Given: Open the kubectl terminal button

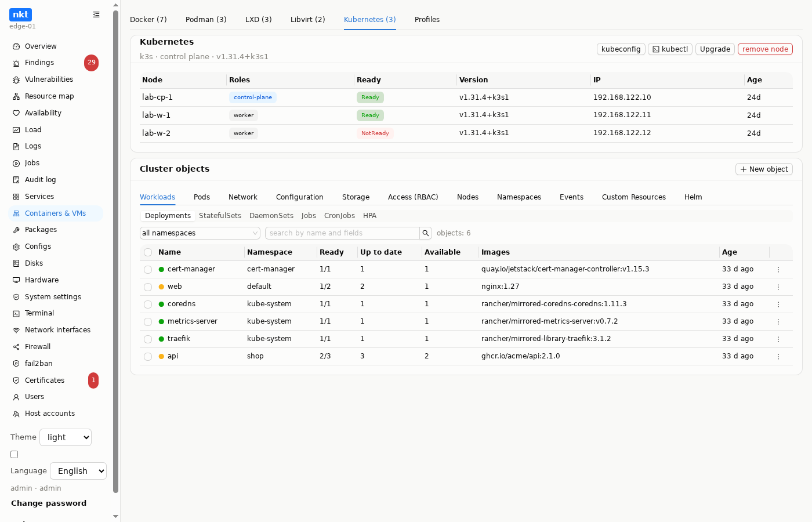Looking at the screenshot, I should 670,49.
